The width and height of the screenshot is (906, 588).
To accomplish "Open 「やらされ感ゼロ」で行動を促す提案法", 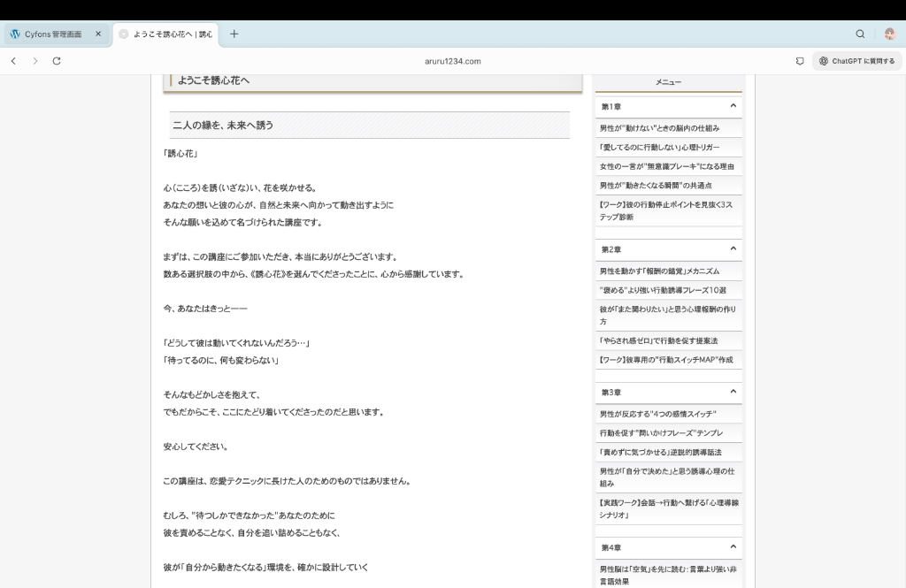I will tap(658, 340).
